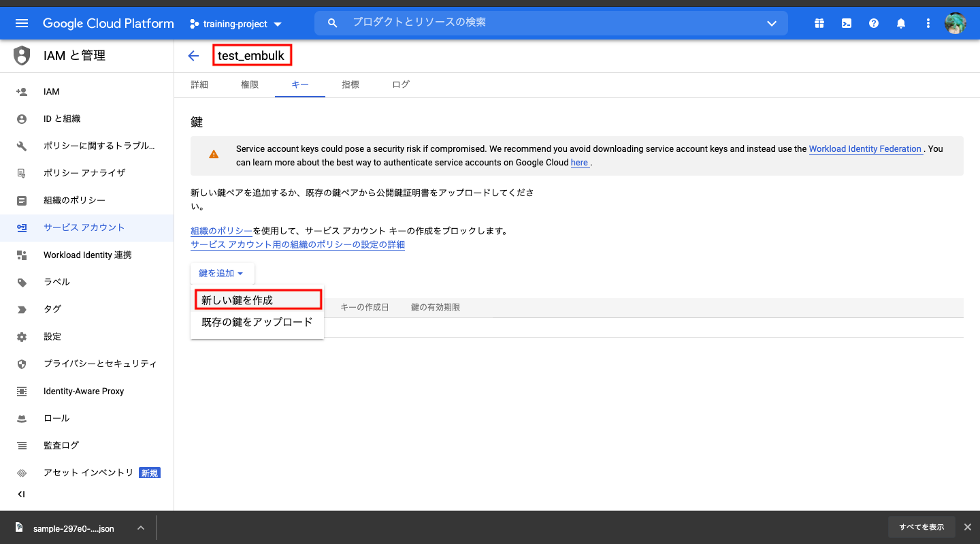Viewport: 980px width, 544px height.
Task: Toggle the downloads bar file expander arrow
Action: point(141,527)
